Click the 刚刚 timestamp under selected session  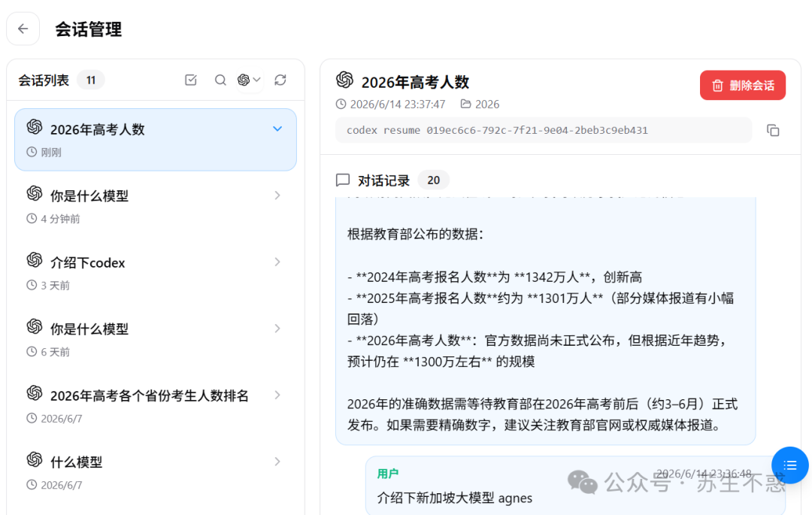click(x=51, y=152)
